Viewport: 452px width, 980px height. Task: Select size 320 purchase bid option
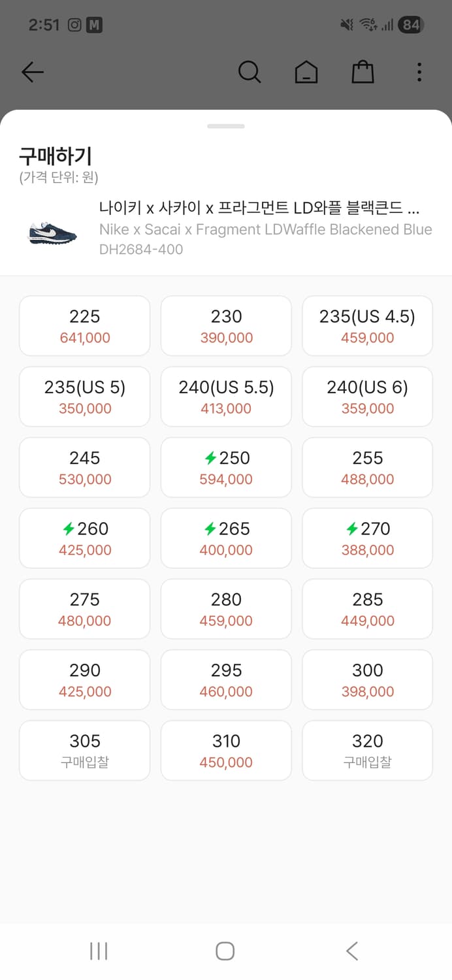[367, 750]
